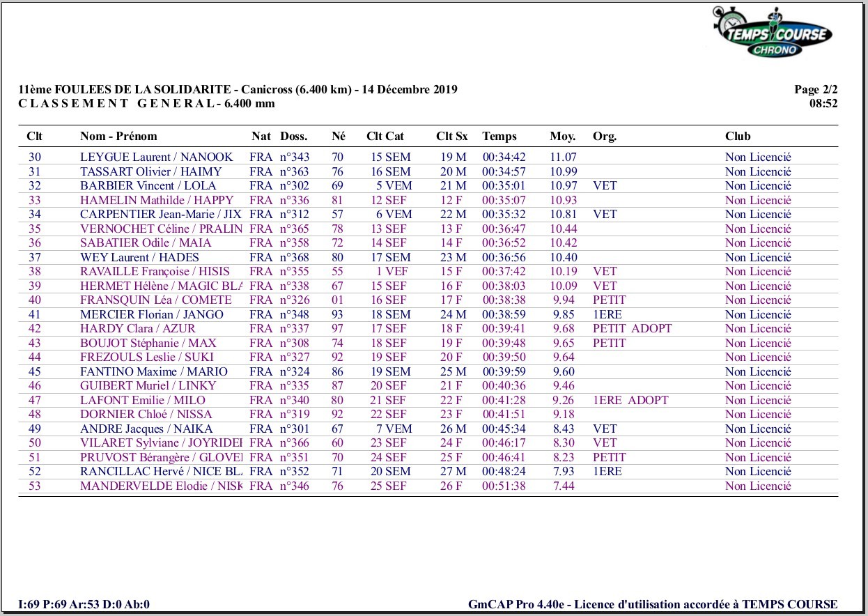Click the PETIT ADOPT org entry
The width and height of the screenshot is (868, 616).
[x=633, y=329]
